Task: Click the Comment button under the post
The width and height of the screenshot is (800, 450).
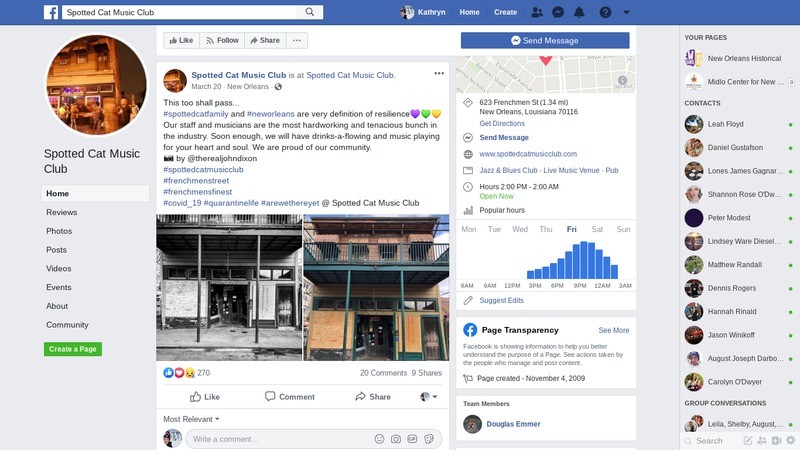Action: tap(290, 396)
